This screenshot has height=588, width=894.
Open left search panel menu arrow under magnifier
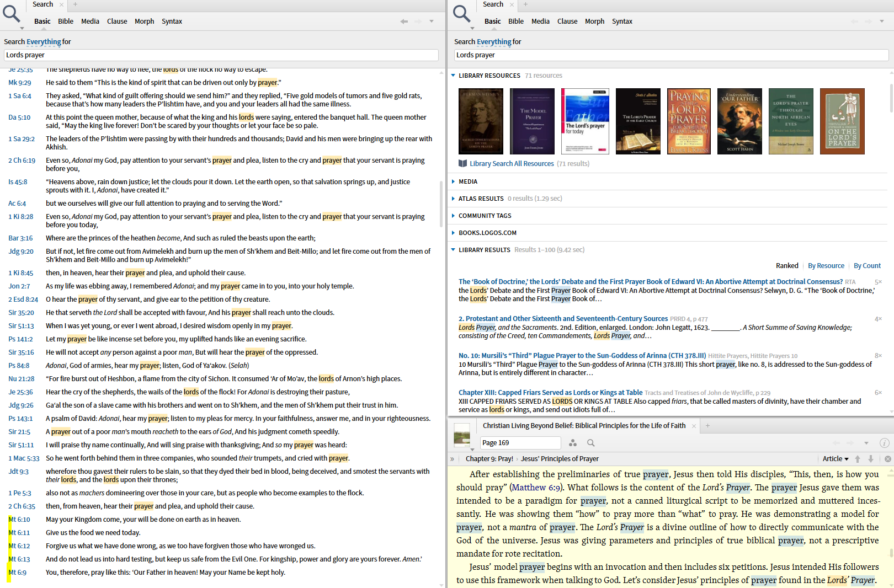(22, 28)
